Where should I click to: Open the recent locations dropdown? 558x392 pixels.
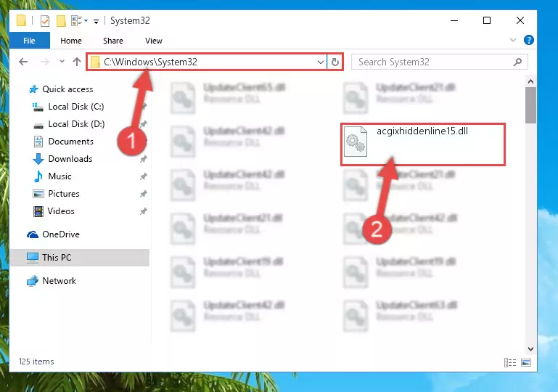(x=62, y=62)
